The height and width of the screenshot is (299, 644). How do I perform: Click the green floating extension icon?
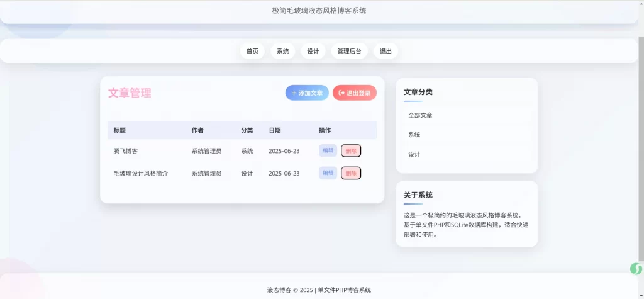tap(636, 269)
